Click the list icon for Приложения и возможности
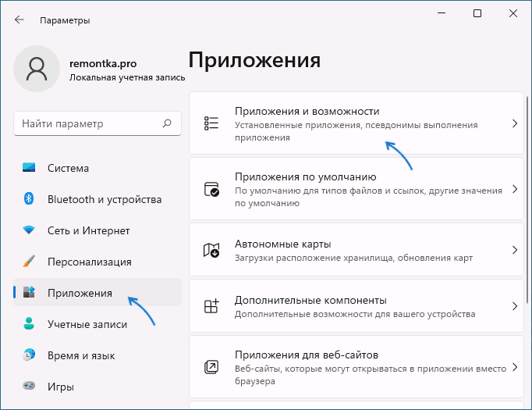 click(211, 123)
